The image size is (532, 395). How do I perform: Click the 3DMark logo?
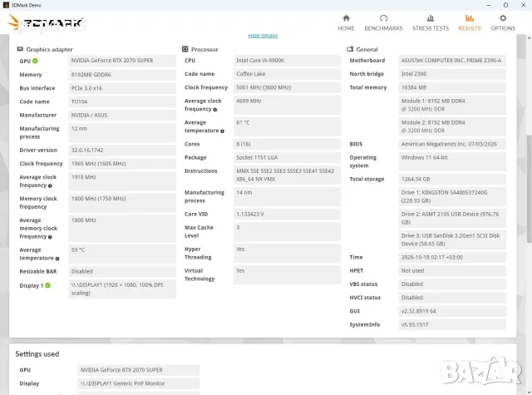pyautogui.click(x=46, y=22)
